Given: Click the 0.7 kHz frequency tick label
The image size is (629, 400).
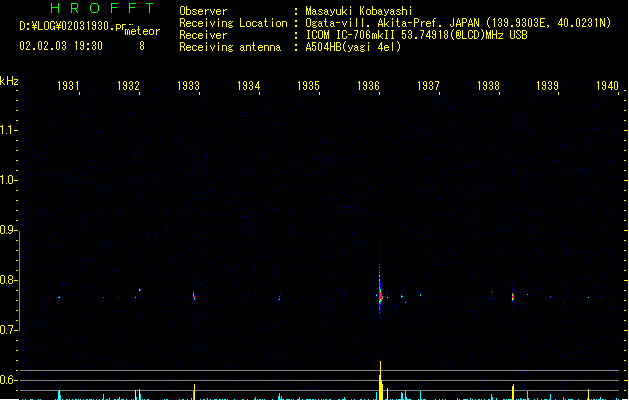Looking at the screenshot, I should [x=8, y=330].
